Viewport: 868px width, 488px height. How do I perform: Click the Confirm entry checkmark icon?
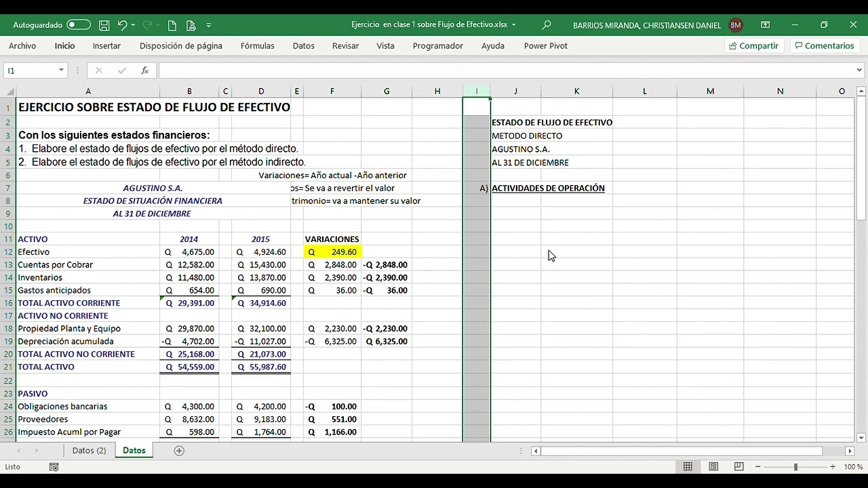(122, 70)
